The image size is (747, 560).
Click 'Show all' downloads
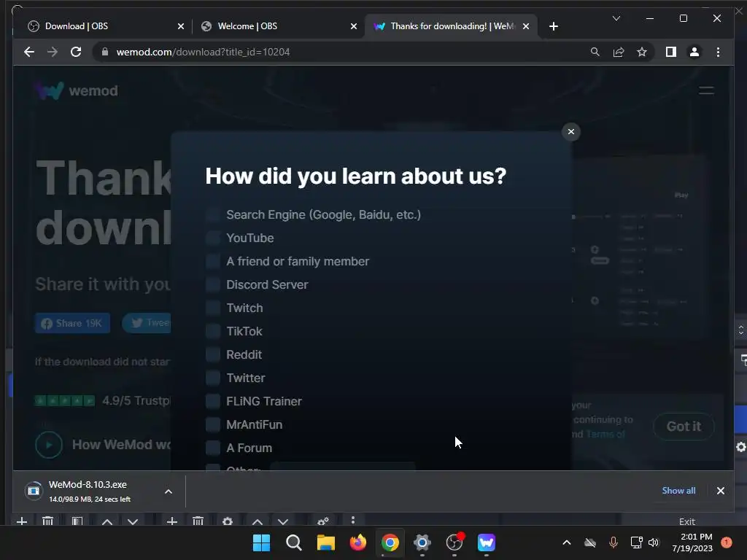678,491
